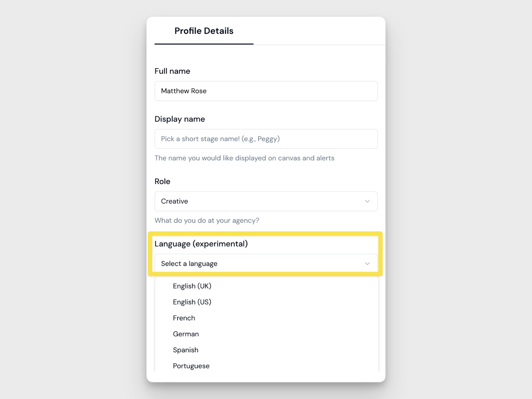
Task: Select Portuguese language option
Action: tap(191, 366)
